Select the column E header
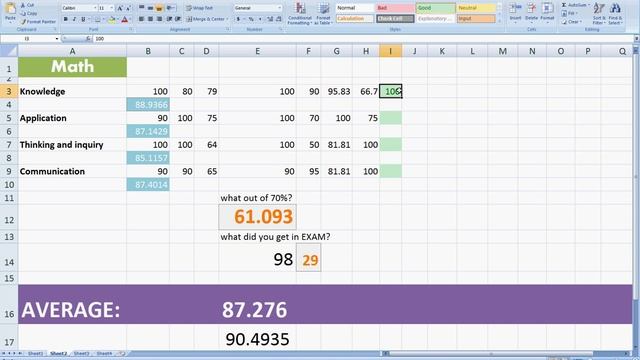Image resolution: width=640 pixels, height=360 pixels. click(258, 51)
